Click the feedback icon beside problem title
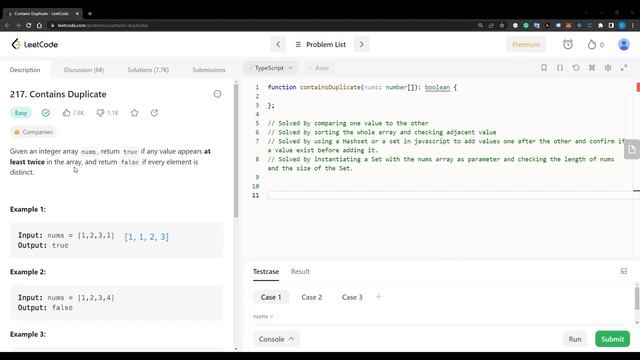Image resolution: width=640 pixels, height=360 pixels. pyautogui.click(x=218, y=94)
